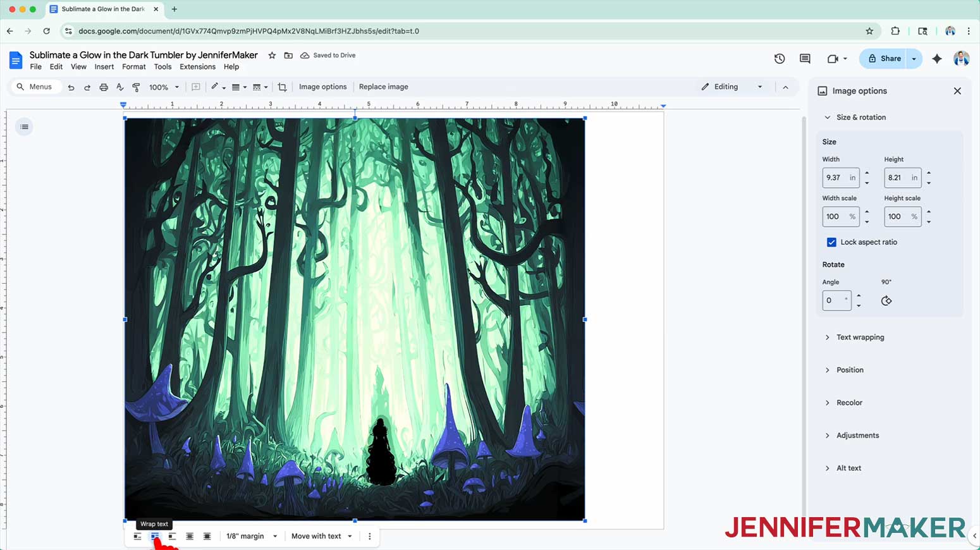
Task: Open the Edit menu
Action: [x=56, y=67]
